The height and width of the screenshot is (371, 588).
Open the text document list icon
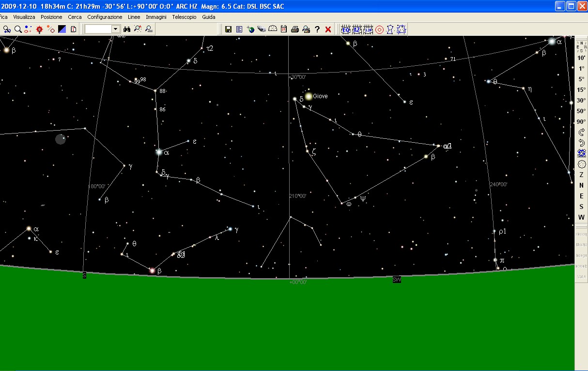239,30
